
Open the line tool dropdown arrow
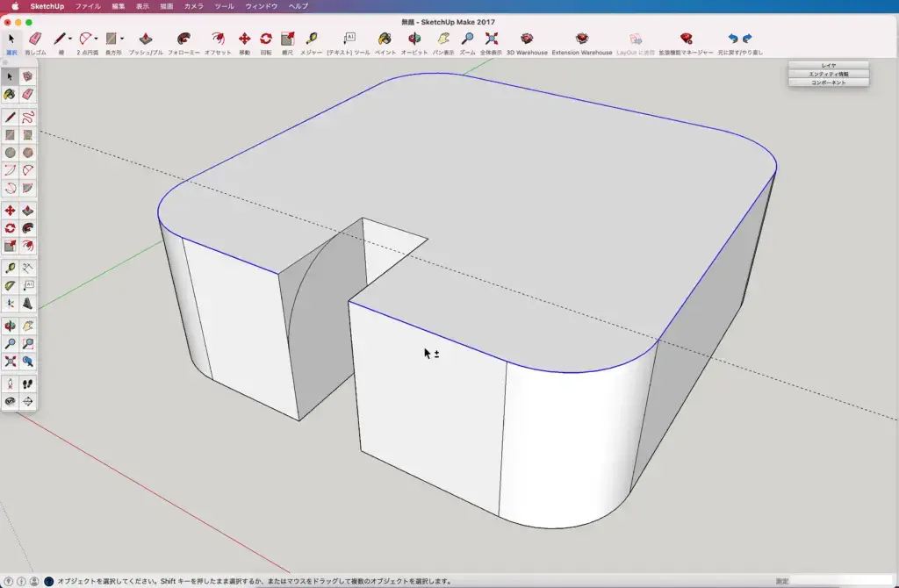(70, 39)
